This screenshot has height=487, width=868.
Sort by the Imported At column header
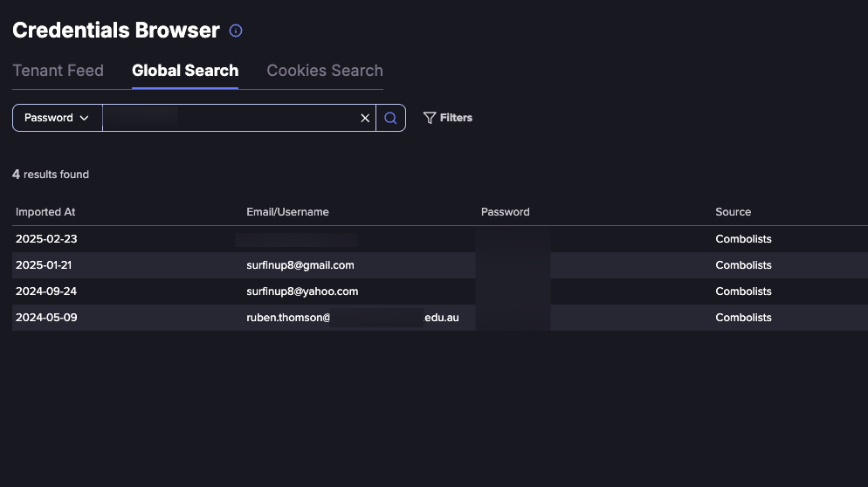[45, 212]
